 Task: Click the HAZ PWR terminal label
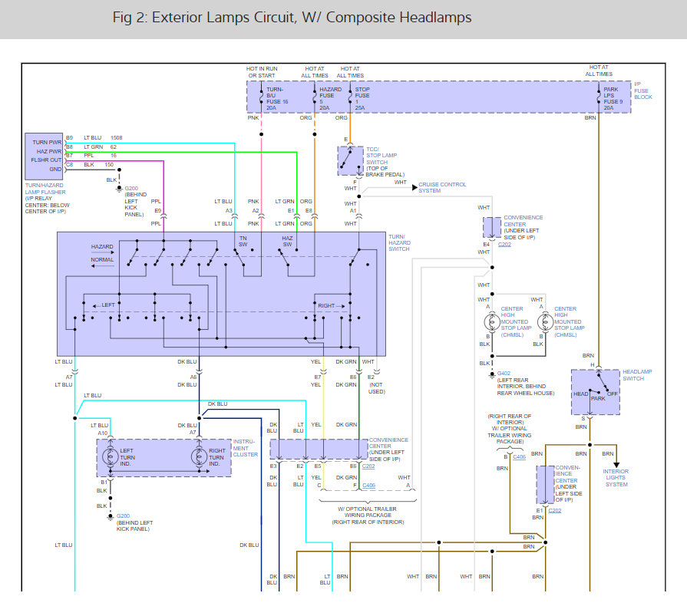[49, 151]
